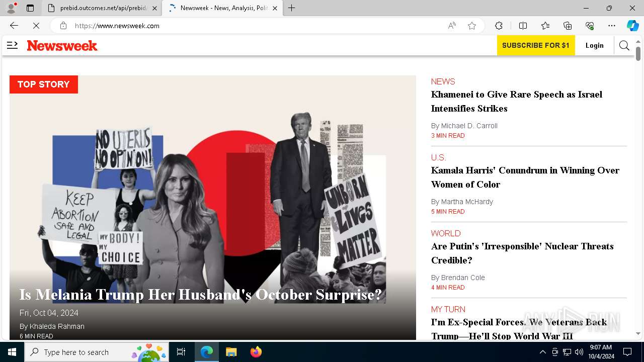Read the Ex-Special Forces veterans article
Viewport: 644px width, 362px height.
coord(519,329)
